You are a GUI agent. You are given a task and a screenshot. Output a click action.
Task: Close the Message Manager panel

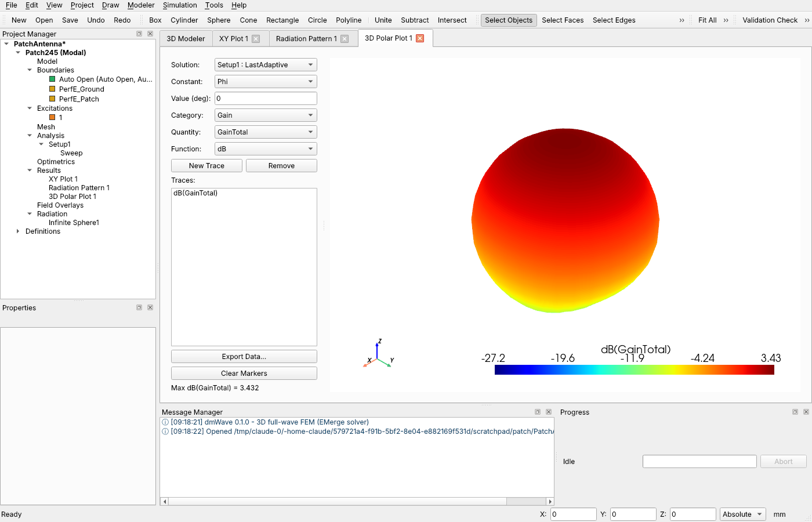(x=549, y=412)
